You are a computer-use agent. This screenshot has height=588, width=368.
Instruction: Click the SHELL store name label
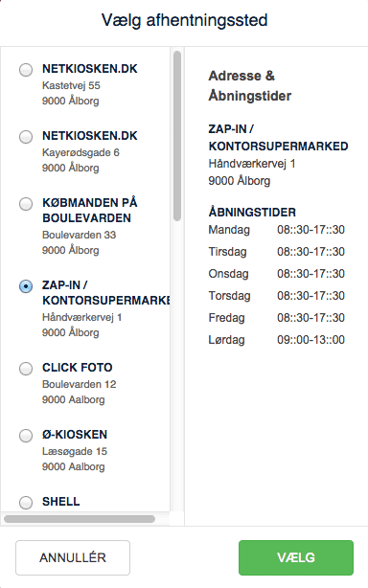[60, 502]
